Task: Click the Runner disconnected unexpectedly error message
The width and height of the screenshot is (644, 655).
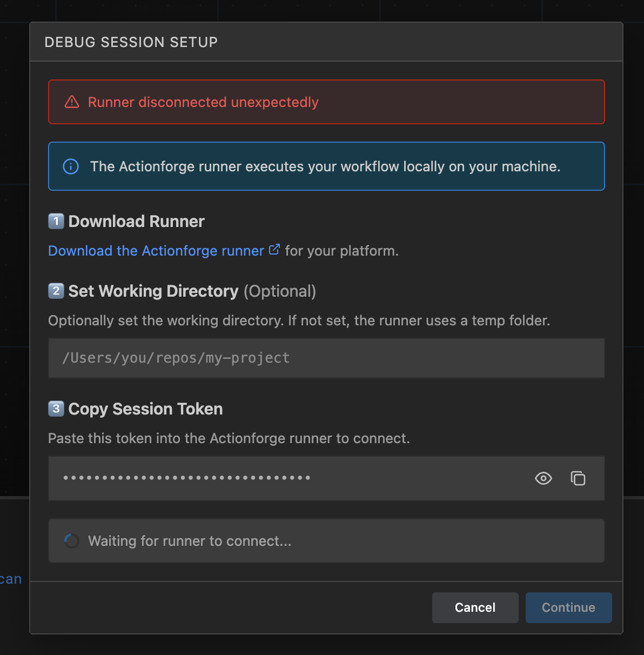Action: [x=203, y=102]
